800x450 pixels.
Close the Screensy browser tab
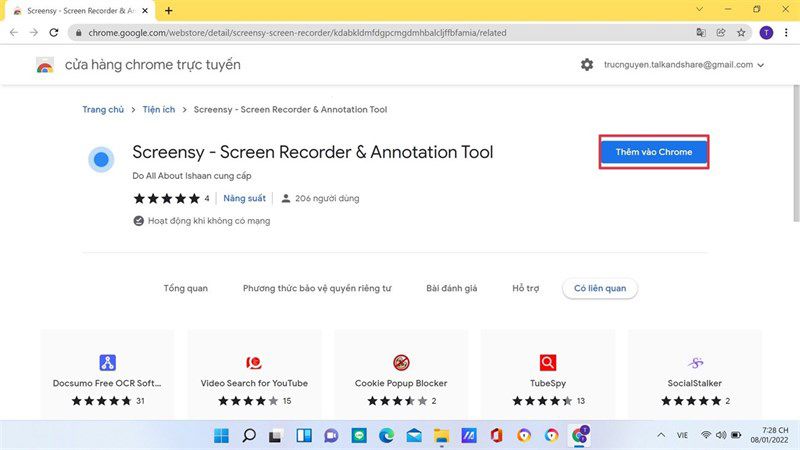tap(145, 10)
